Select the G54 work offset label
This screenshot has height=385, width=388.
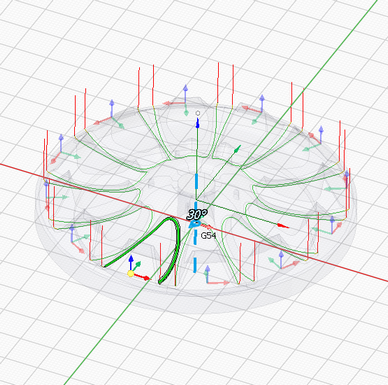(208, 236)
